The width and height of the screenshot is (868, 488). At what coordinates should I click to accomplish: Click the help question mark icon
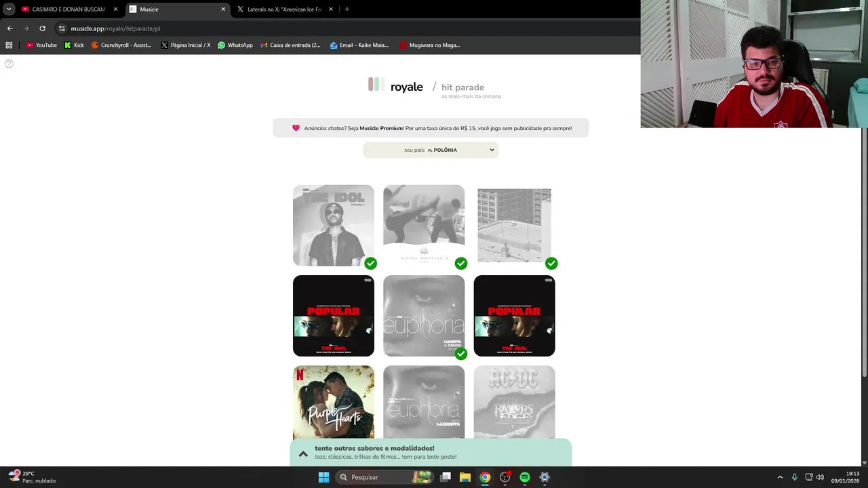coord(9,64)
